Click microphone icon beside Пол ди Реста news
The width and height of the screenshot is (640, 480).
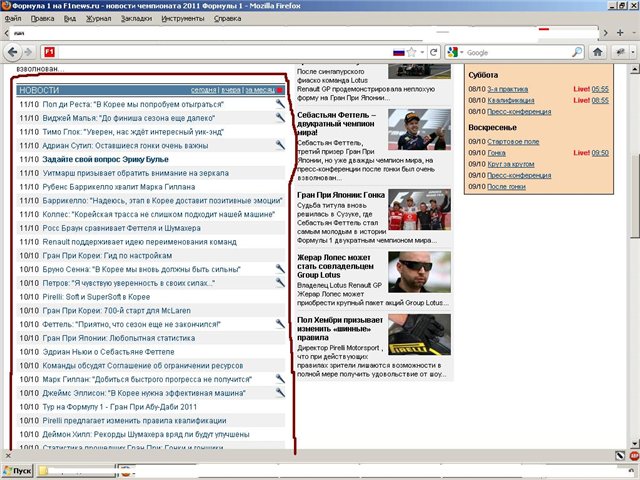(280, 104)
